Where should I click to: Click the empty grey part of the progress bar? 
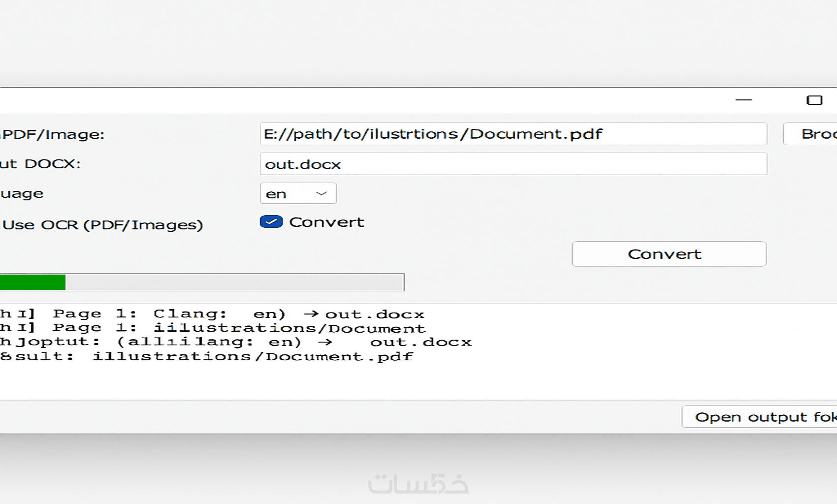[234, 283]
